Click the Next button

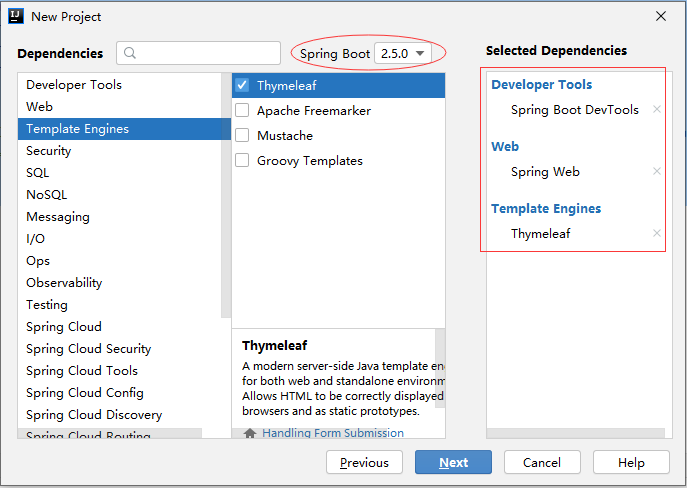(453, 462)
